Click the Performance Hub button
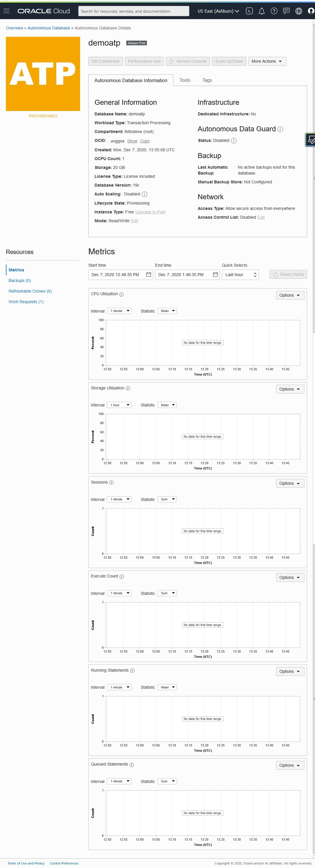Screen dimensions: 315x868 [x=144, y=61]
